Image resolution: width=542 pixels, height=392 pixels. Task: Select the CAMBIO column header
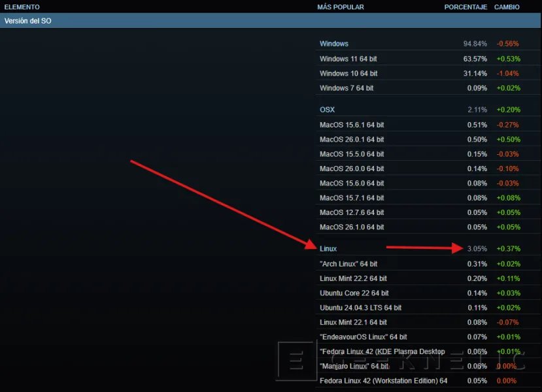[x=507, y=7]
